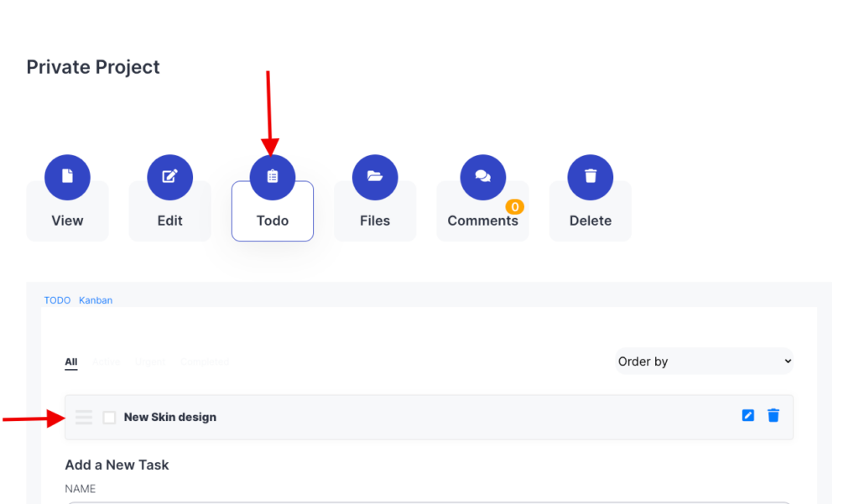Click the Private Project heading
The width and height of the screenshot is (859, 504).
tap(93, 67)
